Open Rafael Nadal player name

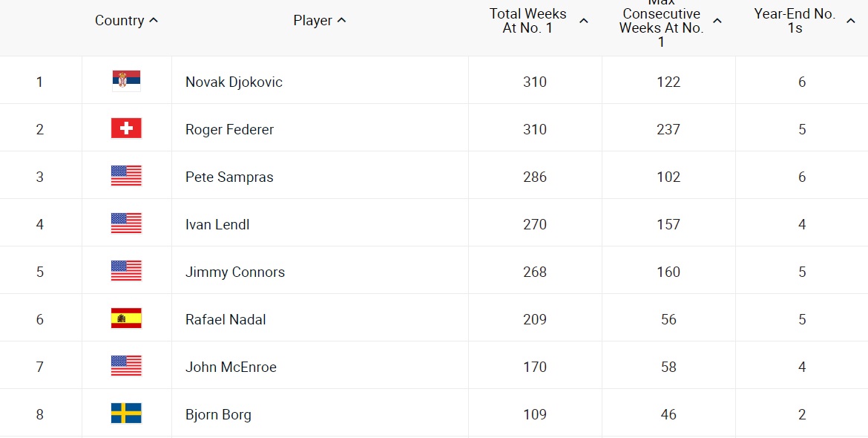point(226,319)
